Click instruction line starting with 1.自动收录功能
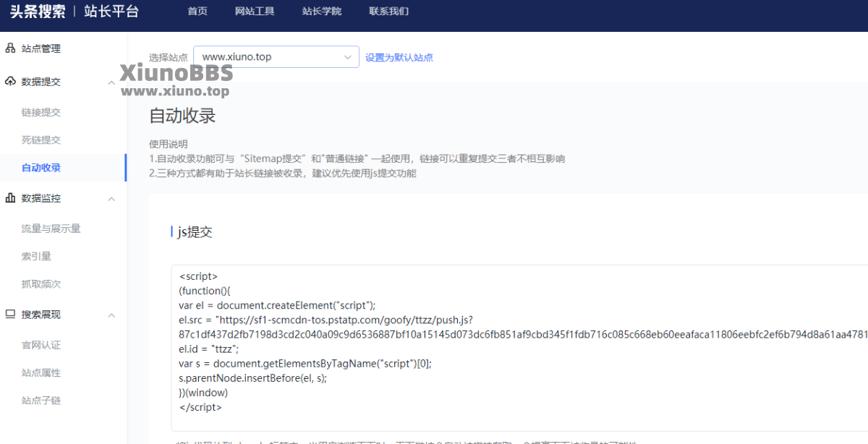This screenshot has width=868, height=444. pyautogui.click(x=357, y=158)
